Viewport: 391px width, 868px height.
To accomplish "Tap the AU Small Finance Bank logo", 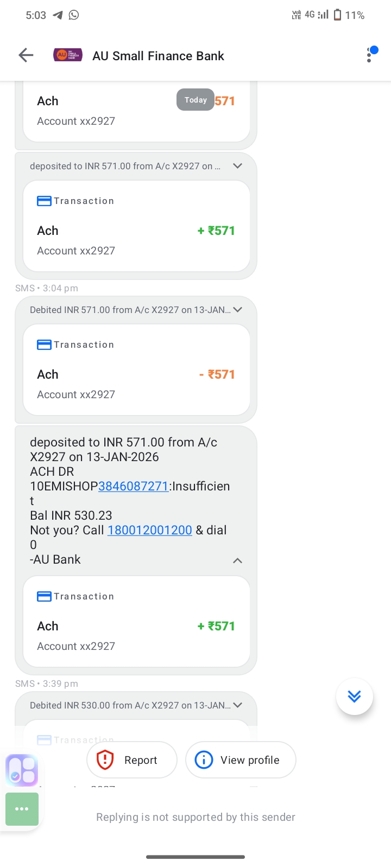I will point(68,55).
